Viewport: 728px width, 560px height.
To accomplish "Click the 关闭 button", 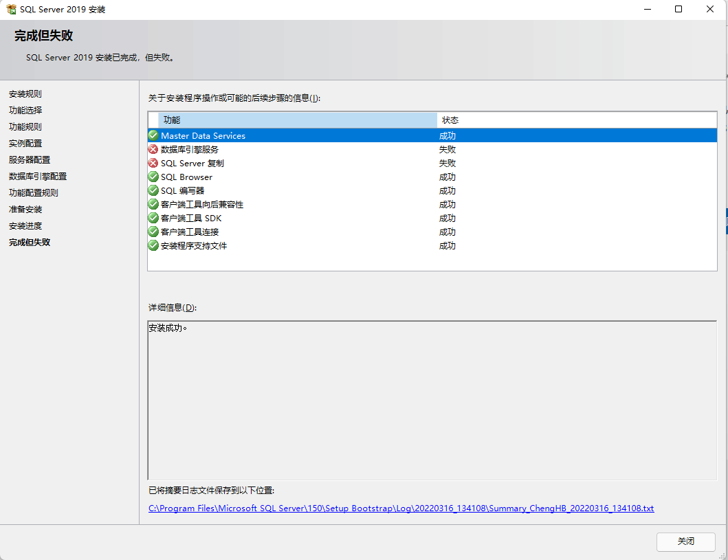I will [686, 541].
